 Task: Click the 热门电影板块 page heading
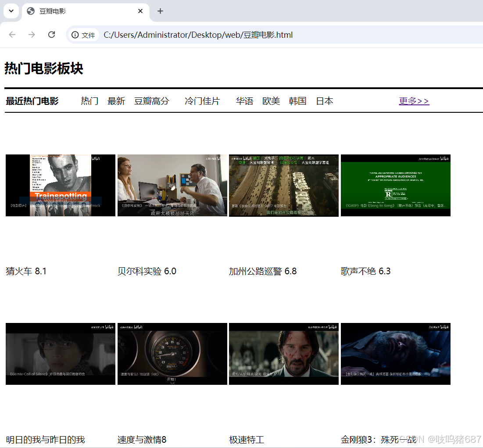pos(44,68)
